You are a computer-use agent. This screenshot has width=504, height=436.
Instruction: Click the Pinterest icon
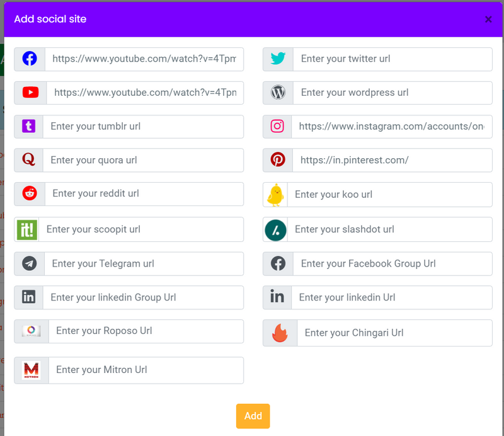click(278, 159)
